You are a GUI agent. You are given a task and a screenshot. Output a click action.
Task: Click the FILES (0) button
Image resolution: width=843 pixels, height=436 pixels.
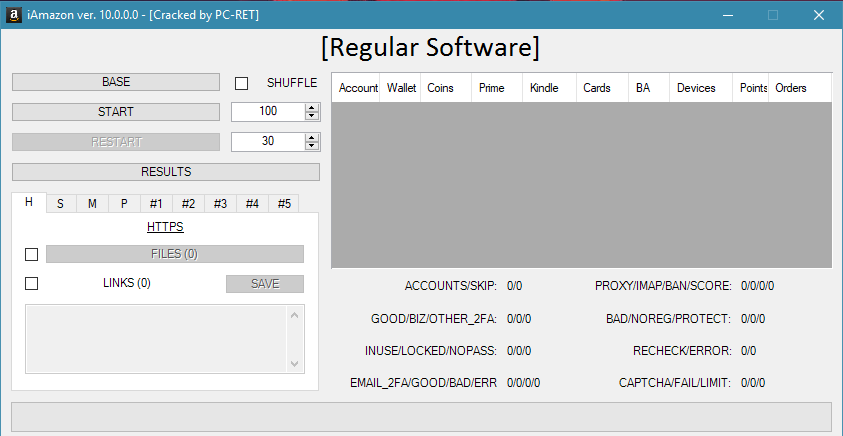coord(175,254)
